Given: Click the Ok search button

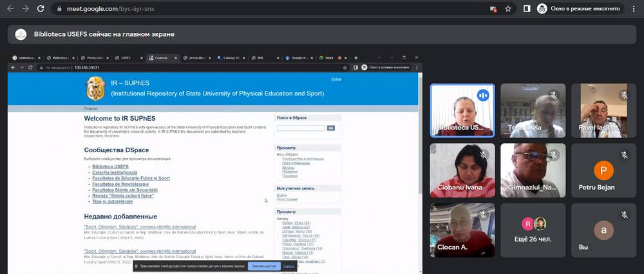Looking at the screenshot, I should point(330,128).
